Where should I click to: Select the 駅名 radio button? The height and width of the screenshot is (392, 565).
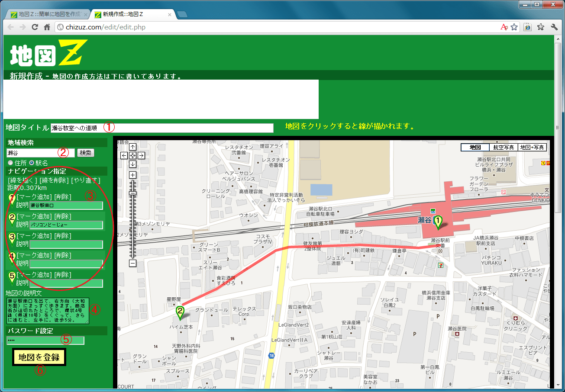(31, 163)
